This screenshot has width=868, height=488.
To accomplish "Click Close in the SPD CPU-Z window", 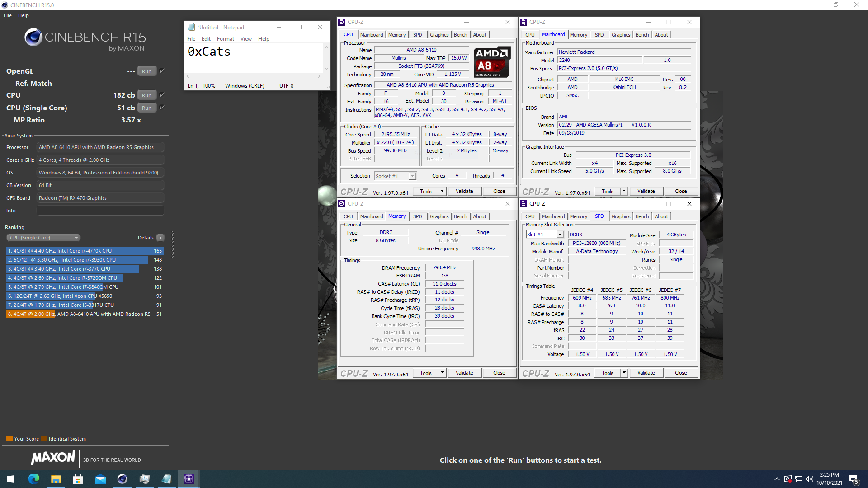I will click(681, 373).
